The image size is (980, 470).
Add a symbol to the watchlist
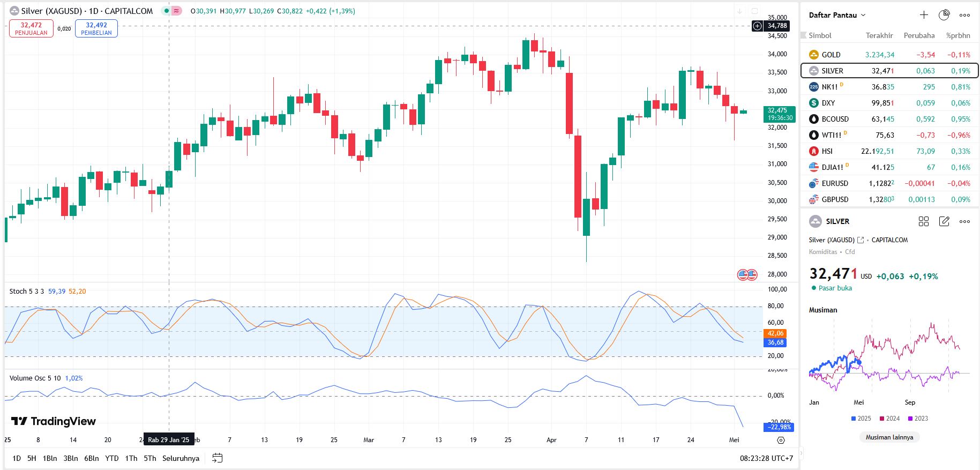click(924, 15)
